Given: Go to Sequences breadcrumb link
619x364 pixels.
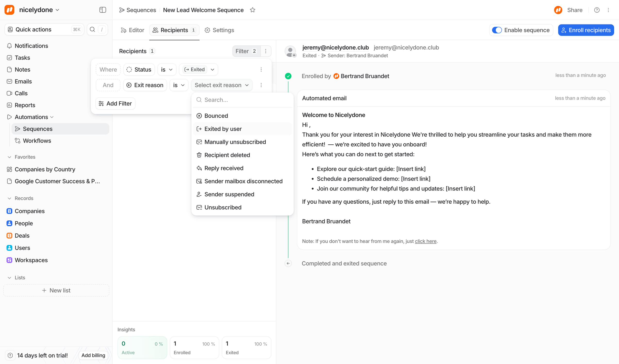Looking at the screenshot, I should pyautogui.click(x=138, y=10).
